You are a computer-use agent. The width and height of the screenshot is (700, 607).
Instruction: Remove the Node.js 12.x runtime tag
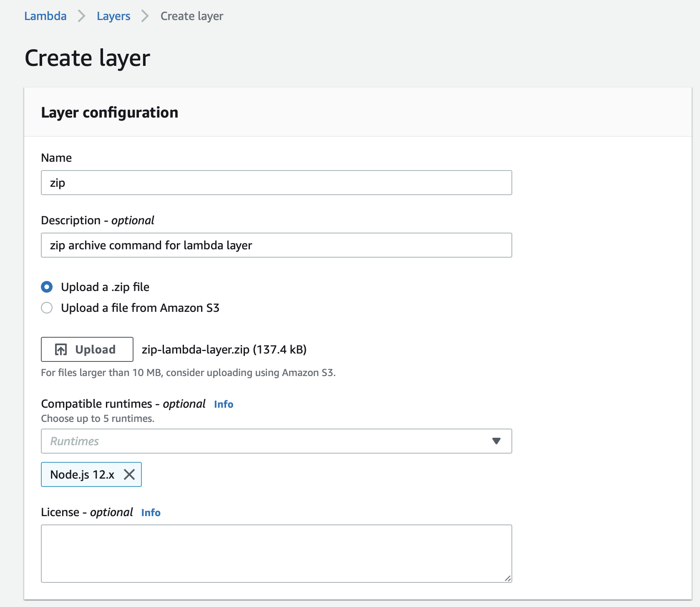[129, 474]
